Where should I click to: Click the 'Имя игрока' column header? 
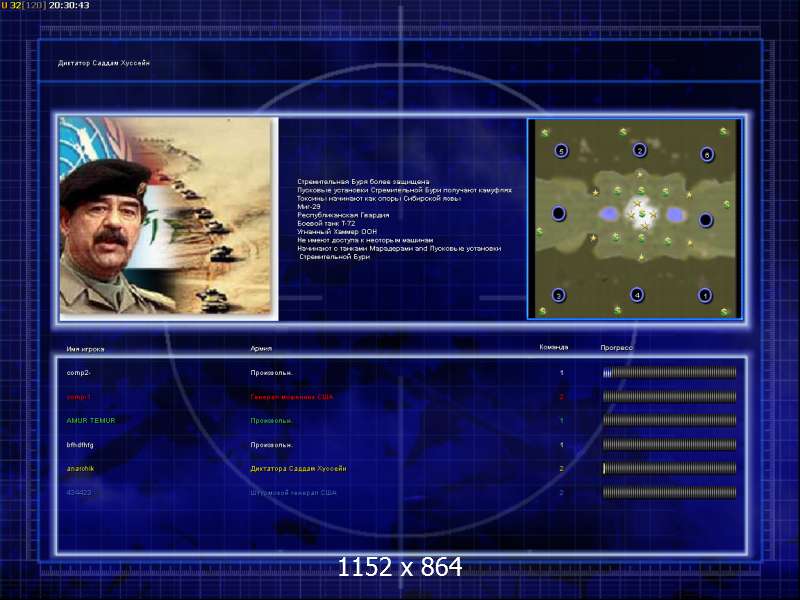point(85,349)
